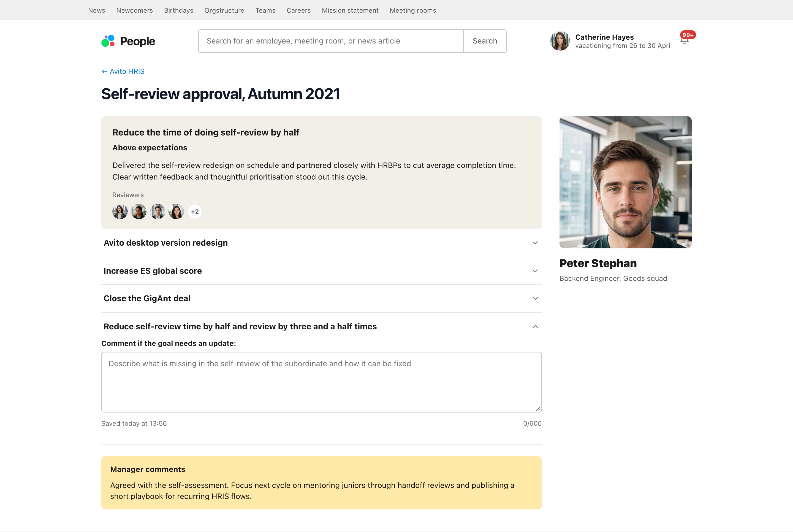
Task: Open the third reviewer avatar
Action: click(x=158, y=212)
